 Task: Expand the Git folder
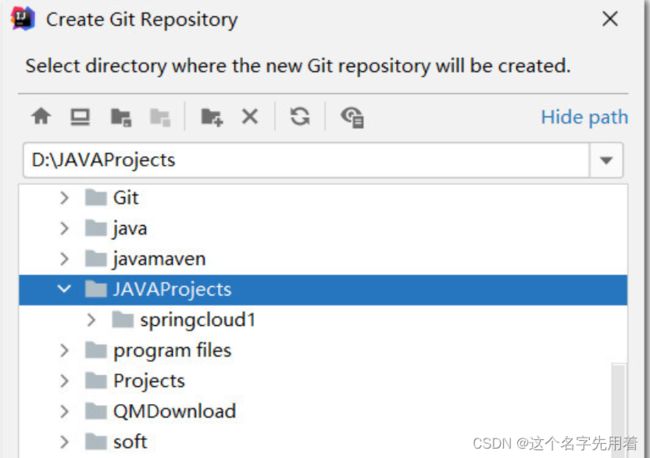64,198
